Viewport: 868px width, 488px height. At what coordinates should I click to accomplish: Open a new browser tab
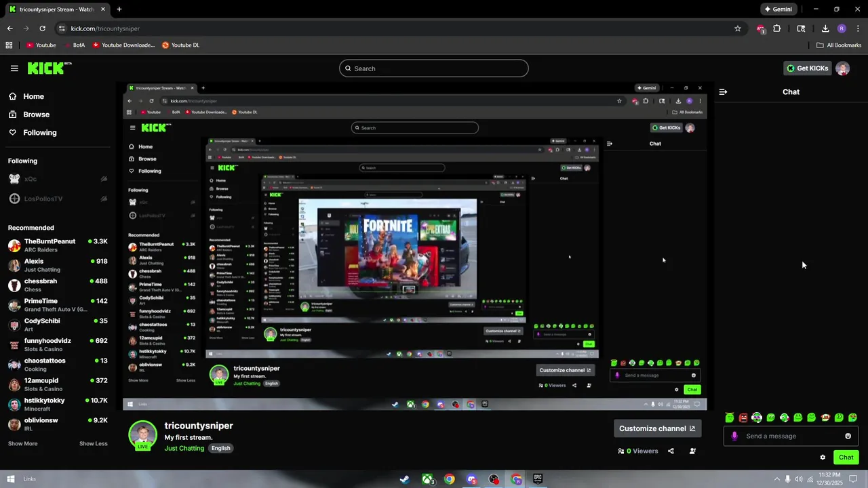[119, 9]
